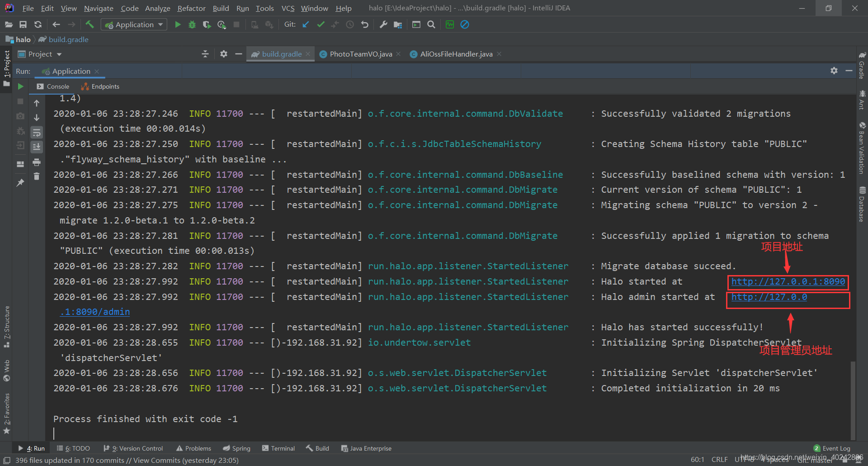Image resolution: width=868 pixels, height=466 pixels.
Task: Click the Search Everywhere magnifier icon
Action: (x=431, y=24)
